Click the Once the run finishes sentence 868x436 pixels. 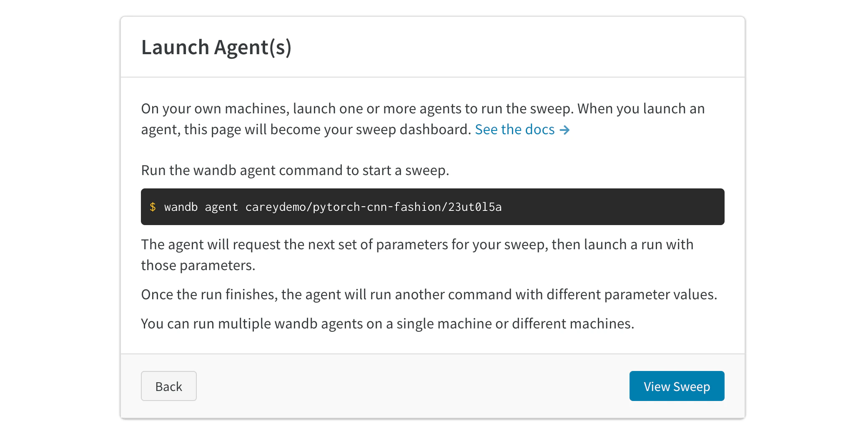pyautogui.click(x=429, y=294)
